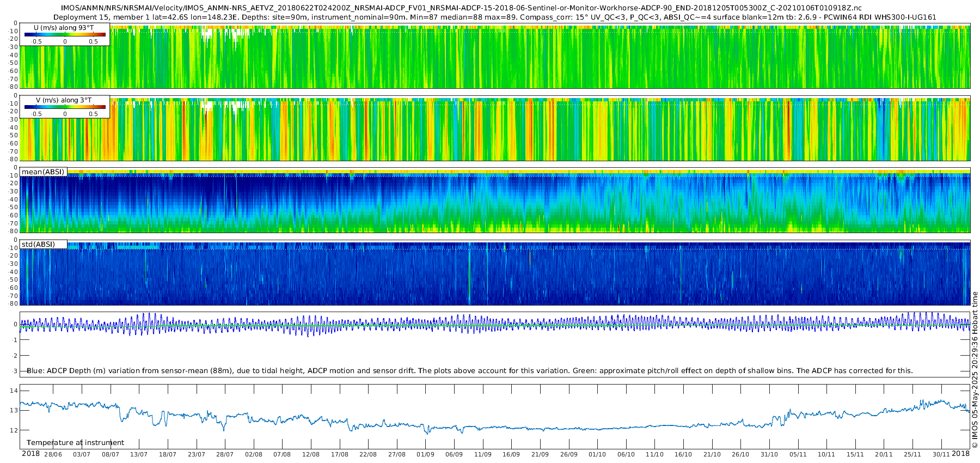Click the 30/11 date tick label
980x463 pixels.
tap(941, 454)
